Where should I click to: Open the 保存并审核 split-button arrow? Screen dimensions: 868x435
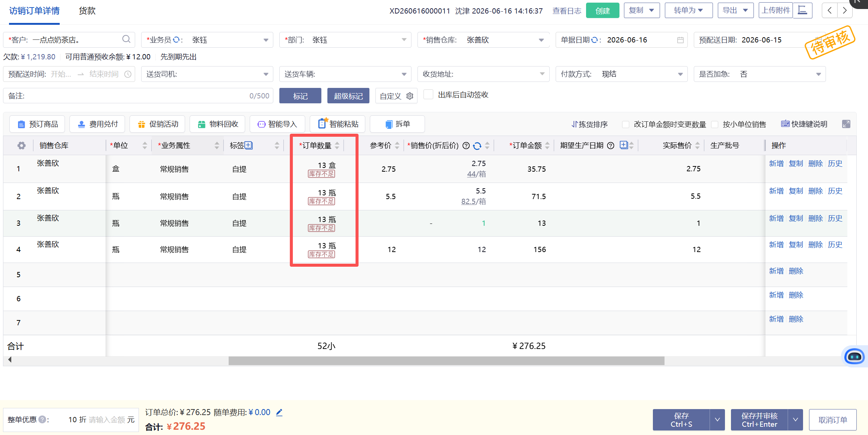click(795, 420)
